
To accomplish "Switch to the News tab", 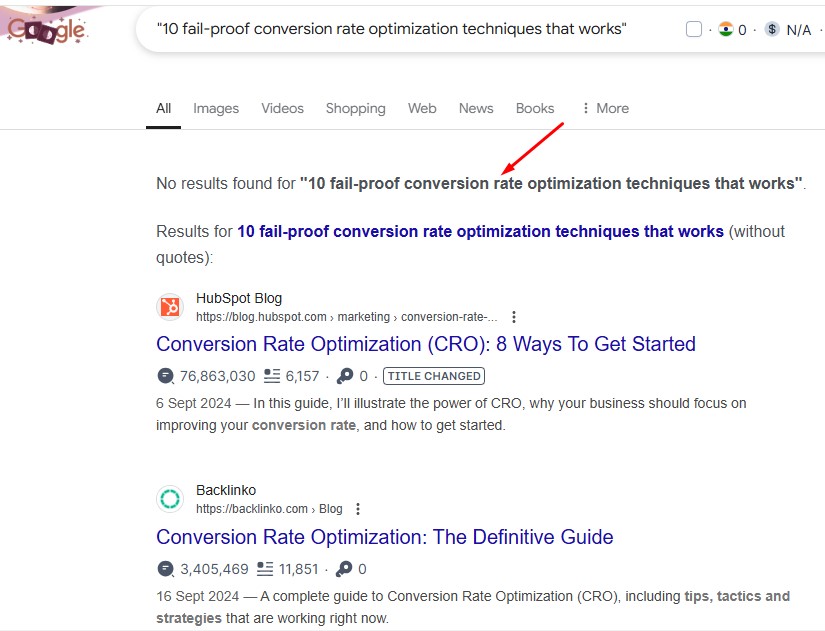I will coord(476,108).
